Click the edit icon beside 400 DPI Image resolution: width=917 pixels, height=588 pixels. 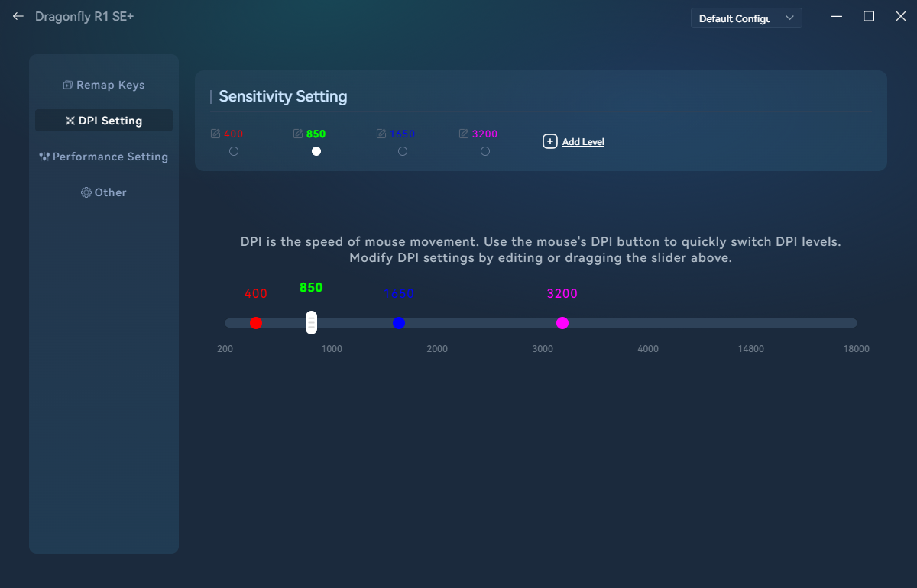coord(215,134)
